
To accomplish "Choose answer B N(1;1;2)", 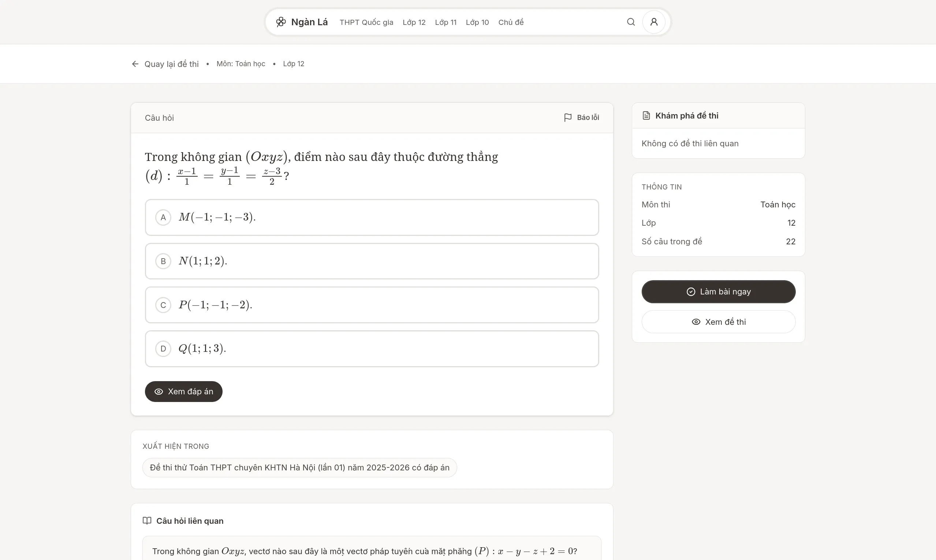I will click(x=203, y=261).
